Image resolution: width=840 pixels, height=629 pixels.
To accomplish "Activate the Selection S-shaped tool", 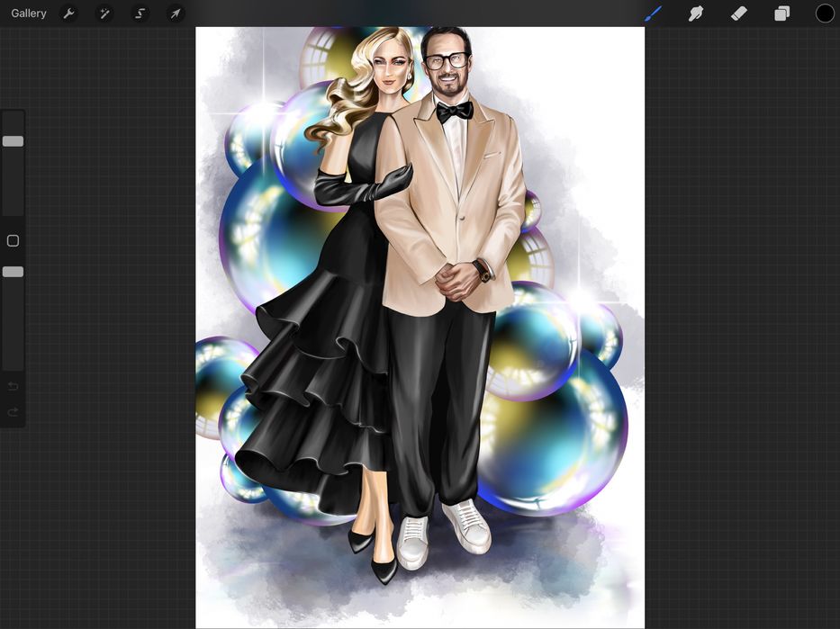I will 140,13.
